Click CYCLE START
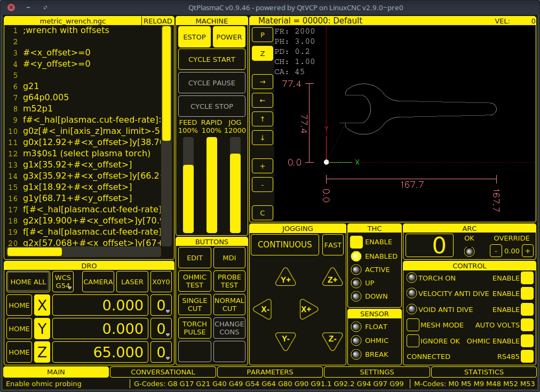 point(212,60)
